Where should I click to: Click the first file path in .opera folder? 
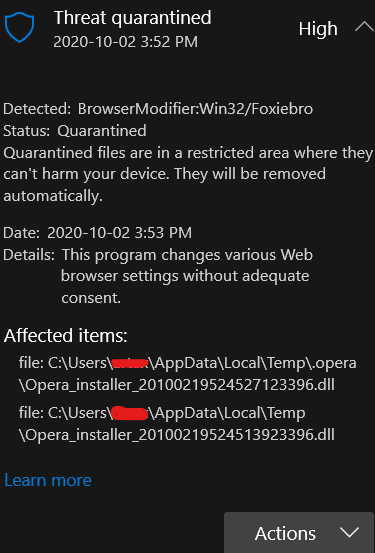pyautogui.click(x=188, y=373)
